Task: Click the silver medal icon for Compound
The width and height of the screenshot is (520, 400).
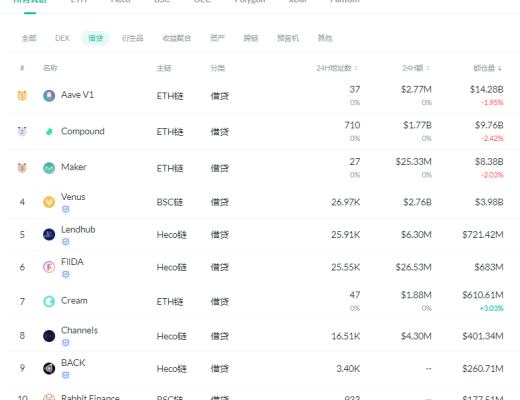Action: click(22, 131)
